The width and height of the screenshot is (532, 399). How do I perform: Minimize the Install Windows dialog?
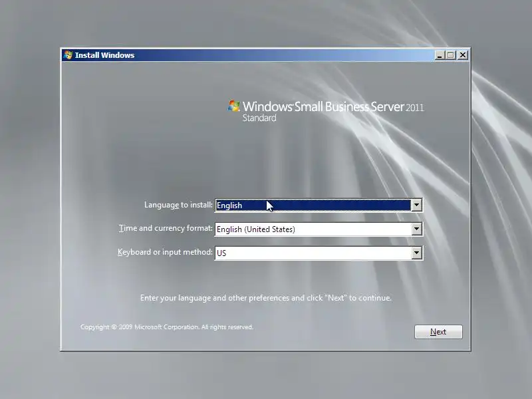pos(440,55)
